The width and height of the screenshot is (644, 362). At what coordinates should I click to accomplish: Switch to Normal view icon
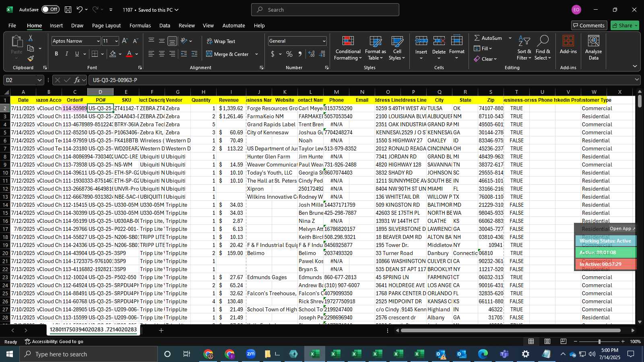click(x=531, y=341)
